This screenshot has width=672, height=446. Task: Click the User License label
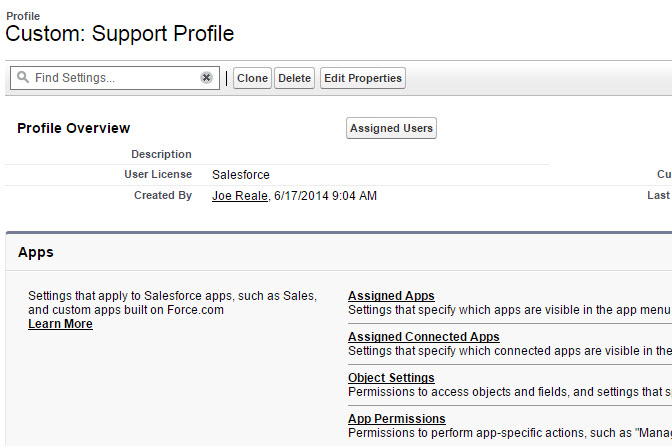point(158,174)
